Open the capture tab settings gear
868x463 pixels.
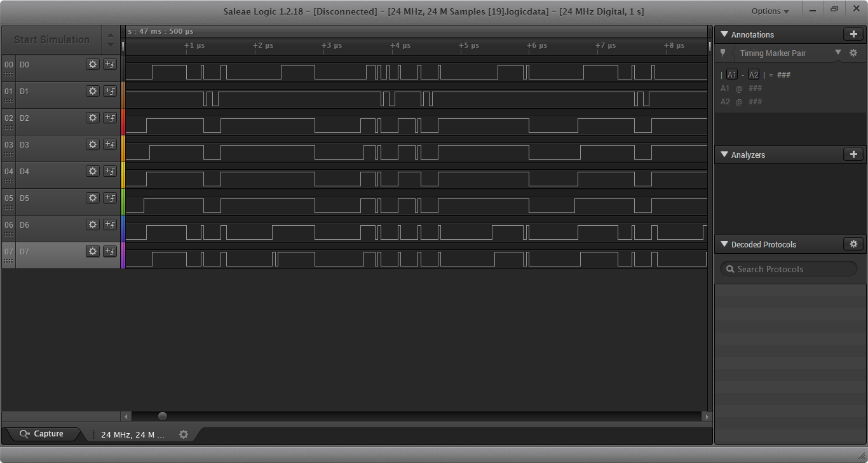tap(184, 434)
